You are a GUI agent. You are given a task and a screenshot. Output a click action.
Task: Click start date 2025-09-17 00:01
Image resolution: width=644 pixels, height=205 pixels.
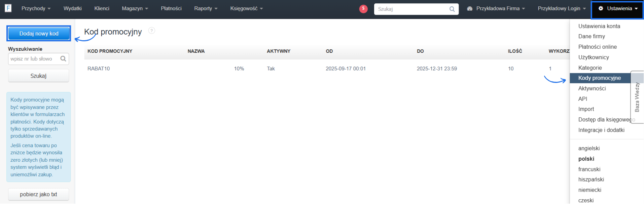(x=346, y=69)
